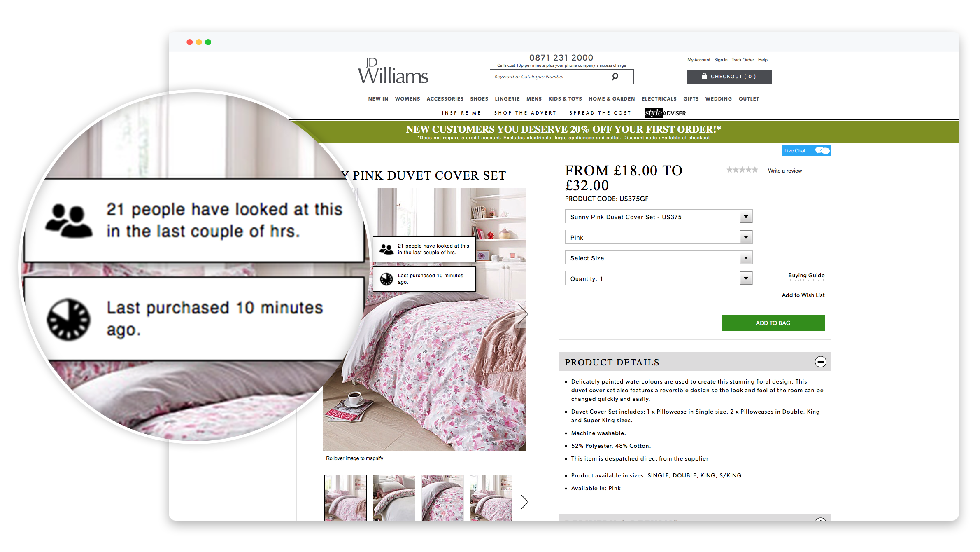980x552 pixels.
Task: Click the small last purchased clock icon
Action: (386, 279)
